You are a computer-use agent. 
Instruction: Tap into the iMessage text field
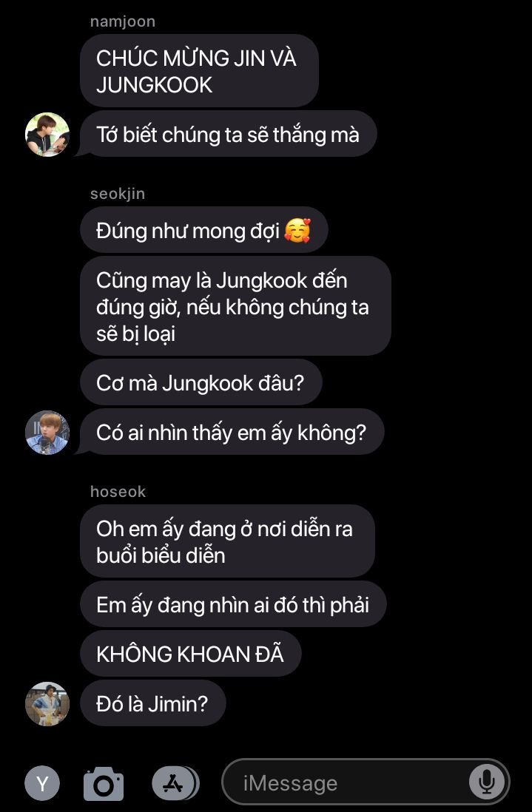point(366,782)
